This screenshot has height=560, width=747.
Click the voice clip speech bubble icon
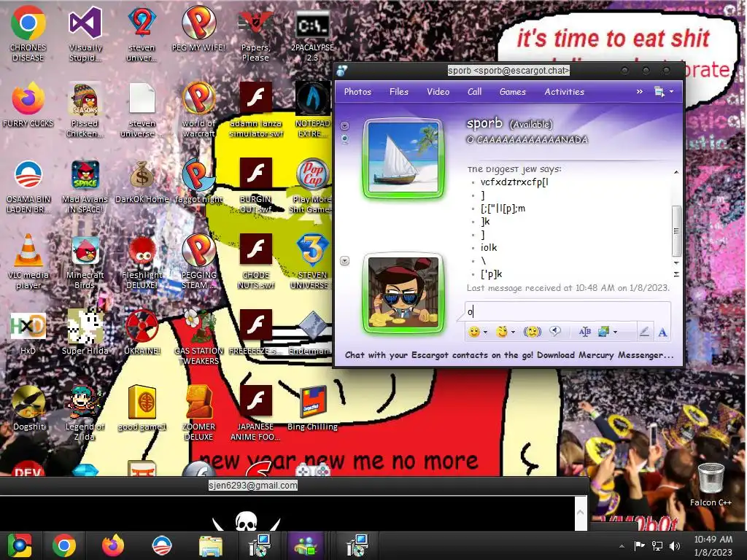[555, 332]
